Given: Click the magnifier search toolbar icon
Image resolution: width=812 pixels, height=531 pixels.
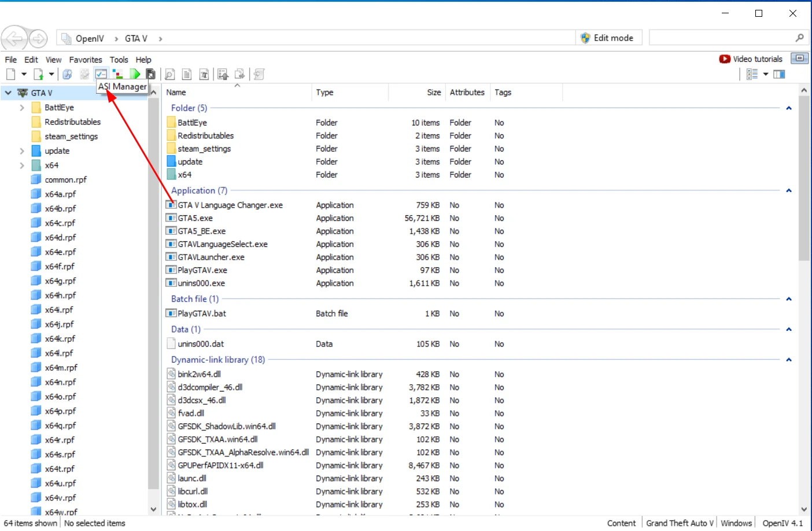Looking at the screenshot, I should coord(169,74).
